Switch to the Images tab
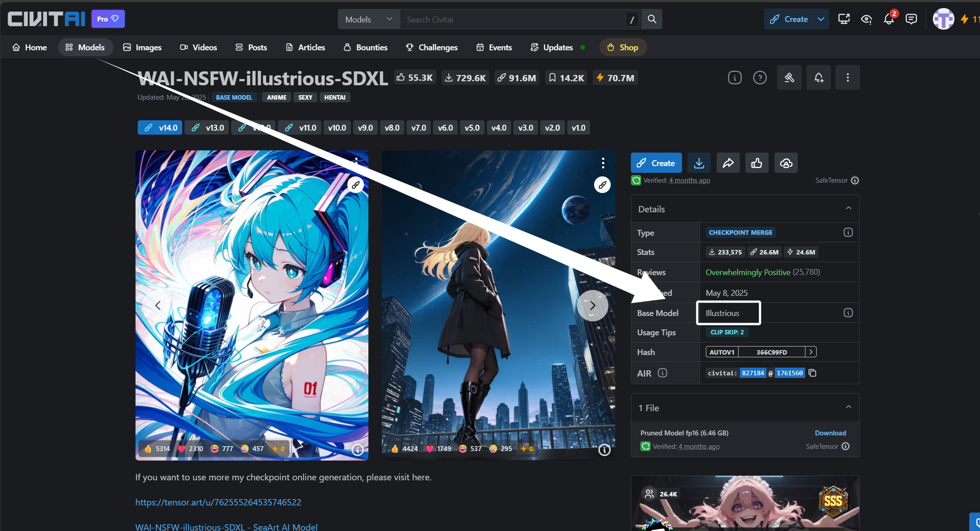This screenshot has width=980, height=531. coord(142,47)
